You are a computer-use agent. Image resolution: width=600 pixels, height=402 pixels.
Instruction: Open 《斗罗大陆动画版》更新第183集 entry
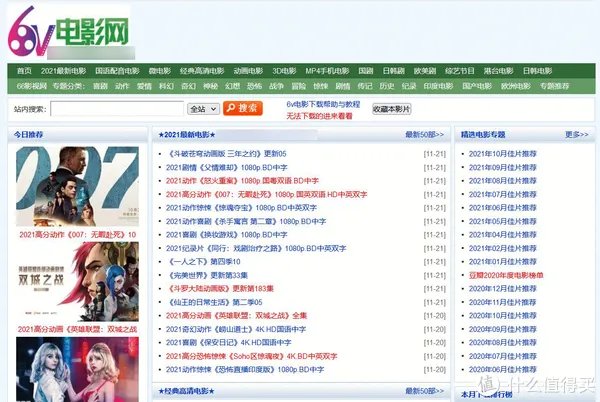click(x=220, y=288)
